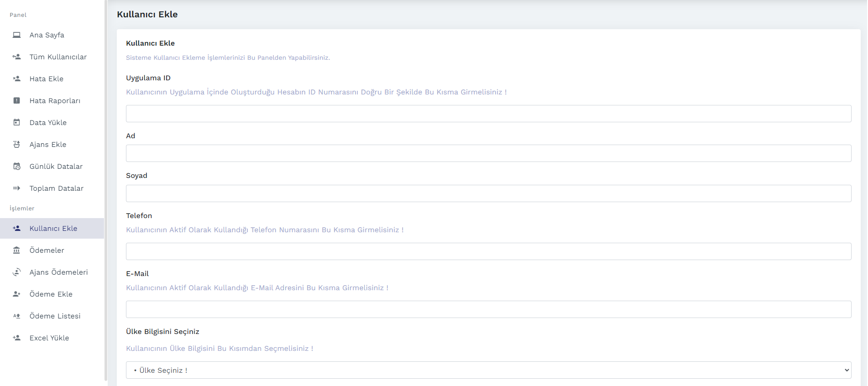Click the Excel Yükle icon
The width and height of the screenshot is (868, 386).
coord(17,338)
